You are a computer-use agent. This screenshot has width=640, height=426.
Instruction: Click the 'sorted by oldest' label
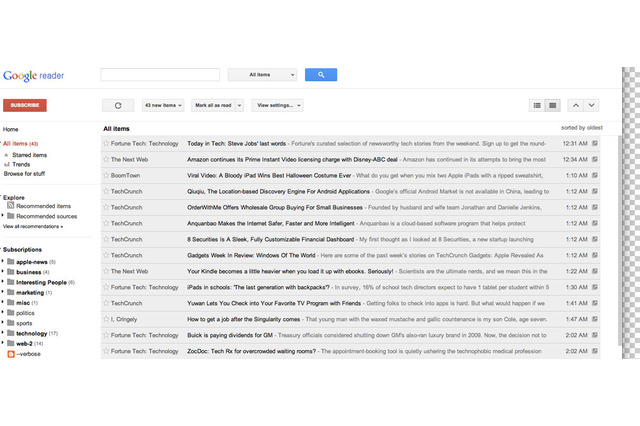tap(582, 128)
